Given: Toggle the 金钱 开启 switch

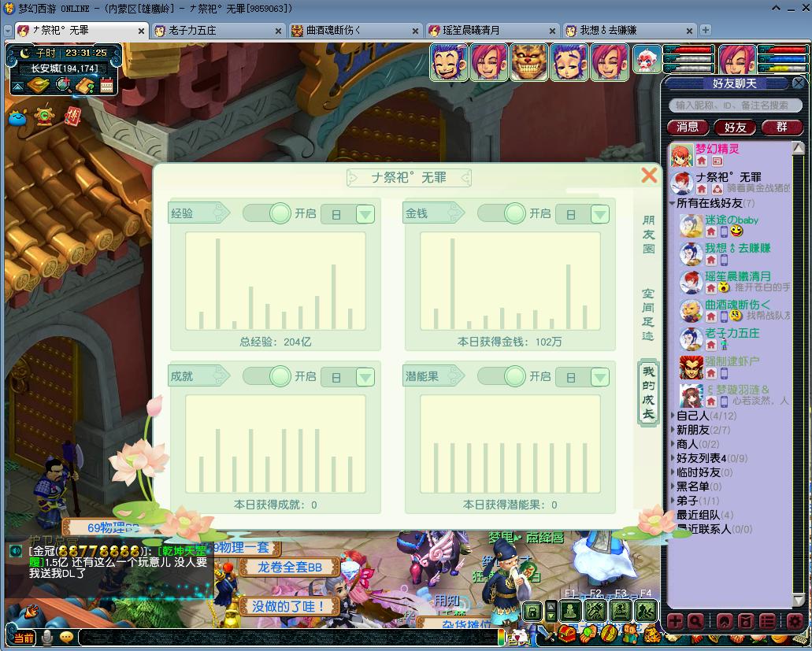Looking at the screenshot, I should coord(501,213).
